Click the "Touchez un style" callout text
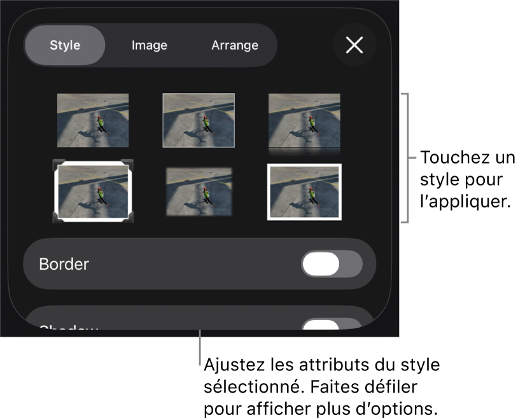 pyautogui.click(x=468, y=179)
